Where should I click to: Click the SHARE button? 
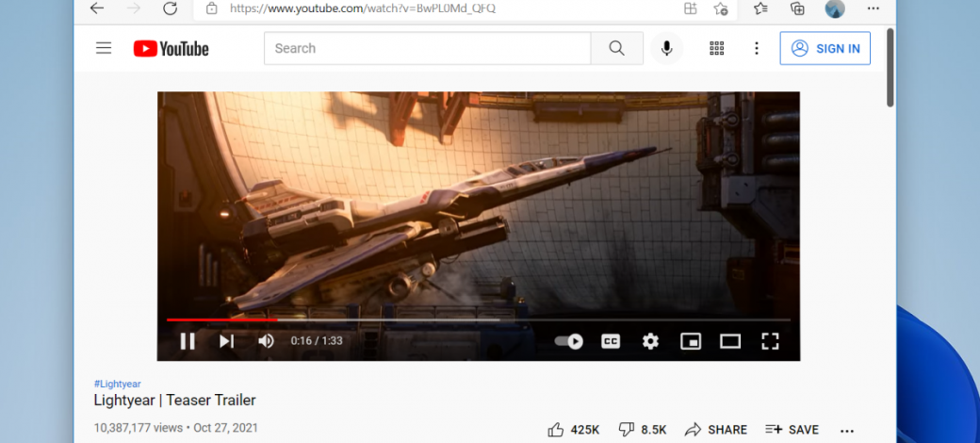click(x=715, y=429)
